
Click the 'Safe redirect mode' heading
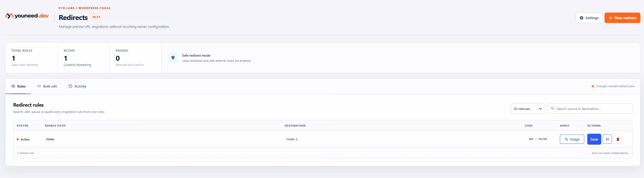coord(196,55)
